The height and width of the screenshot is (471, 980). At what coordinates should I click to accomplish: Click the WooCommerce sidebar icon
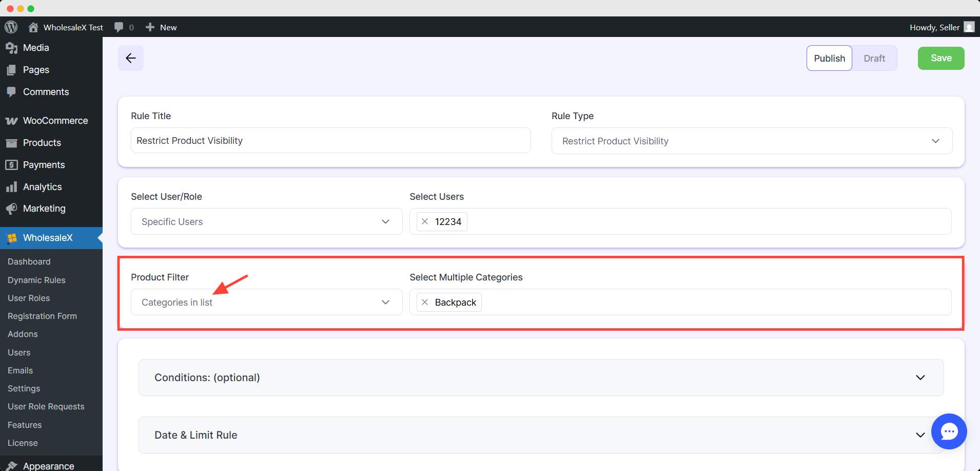pyautogui.click(x=11, y=121)
